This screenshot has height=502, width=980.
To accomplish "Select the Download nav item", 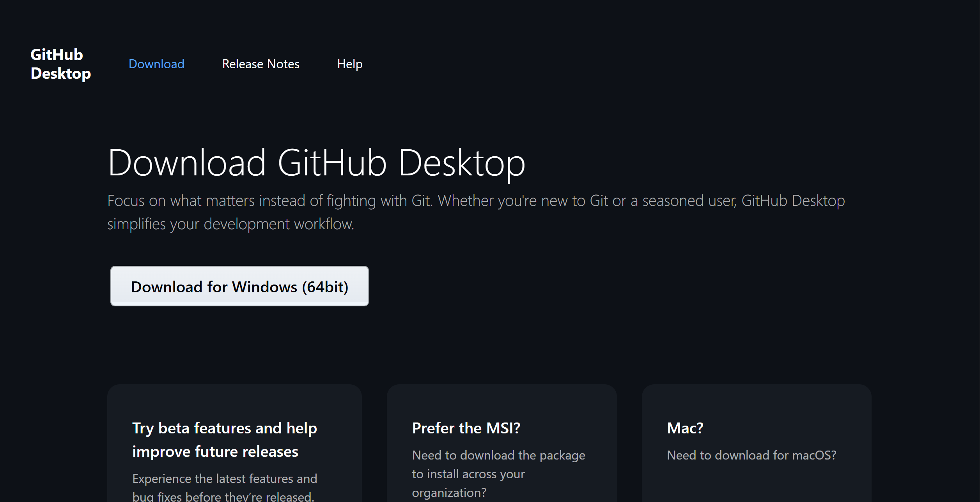I will click(x=156, y=64).
